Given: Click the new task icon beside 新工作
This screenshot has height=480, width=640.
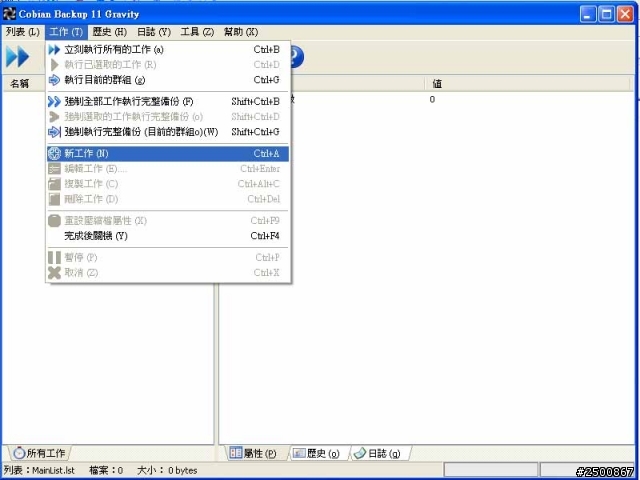Looking at the screenshot, I should coord(54,153).
